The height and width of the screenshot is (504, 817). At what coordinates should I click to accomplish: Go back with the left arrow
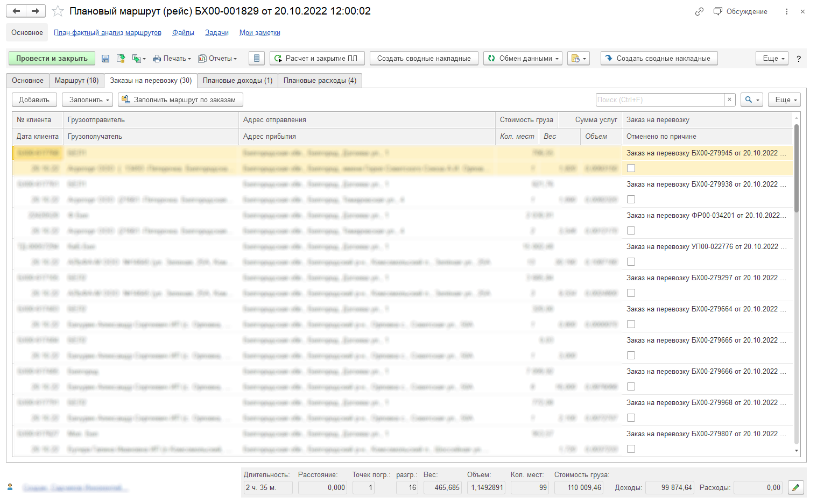(x=17, y=11)
